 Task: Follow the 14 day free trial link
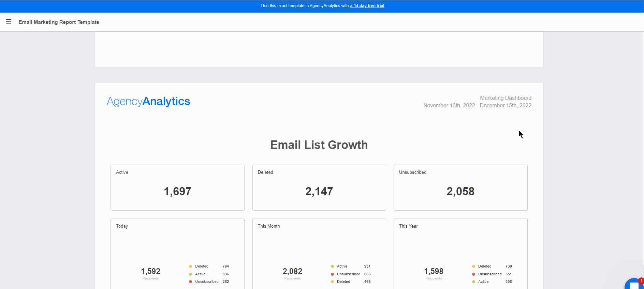[x=367, y=6]
